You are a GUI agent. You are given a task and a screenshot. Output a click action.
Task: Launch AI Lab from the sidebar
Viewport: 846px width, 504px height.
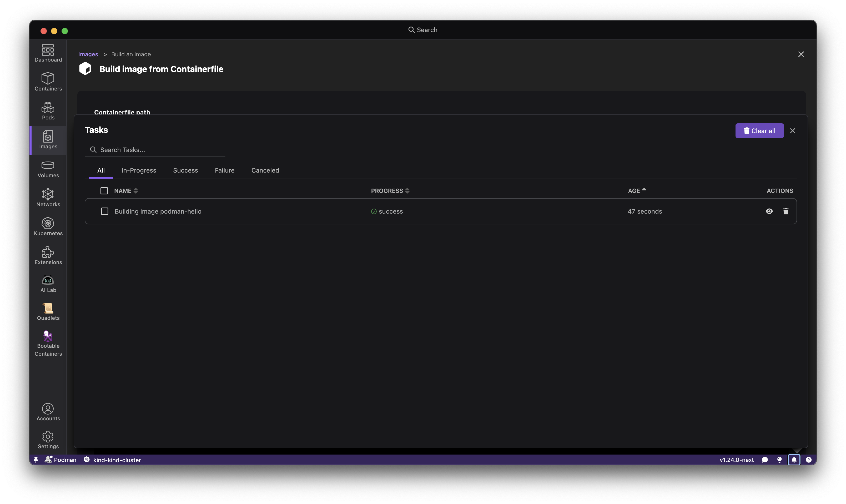point(48,284)
